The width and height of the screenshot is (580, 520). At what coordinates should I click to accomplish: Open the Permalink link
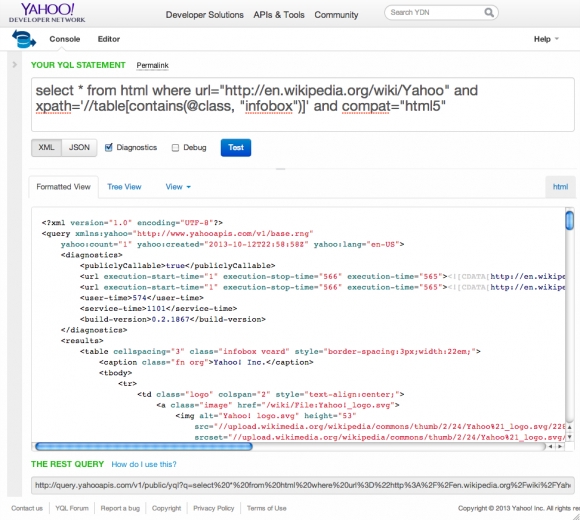click(152, 65)
